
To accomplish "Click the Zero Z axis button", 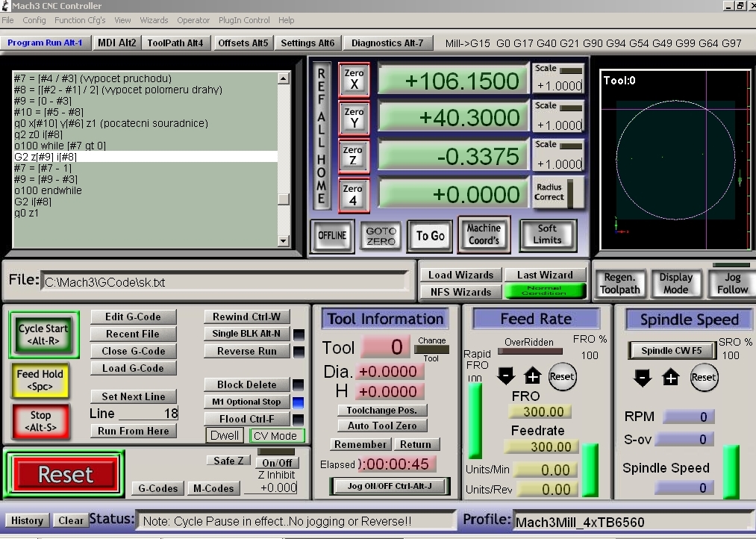I will [x=353, y=156].
